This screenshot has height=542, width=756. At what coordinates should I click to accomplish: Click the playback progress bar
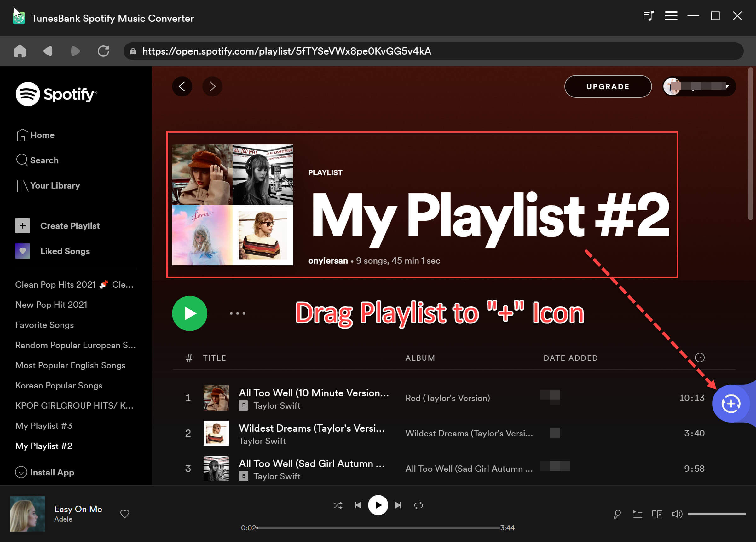(x=378, y=528)
